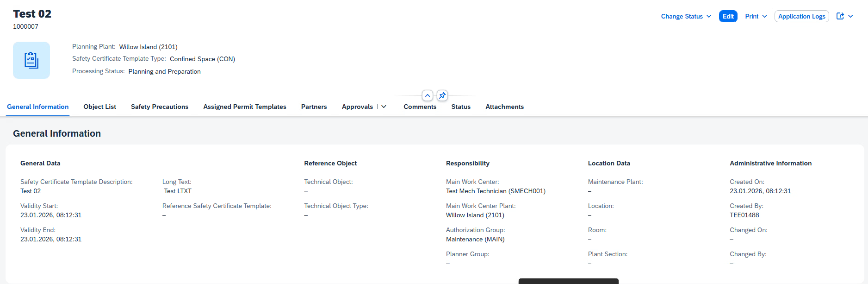
Task: Expand the Print menu
Action: pos(756,16)
